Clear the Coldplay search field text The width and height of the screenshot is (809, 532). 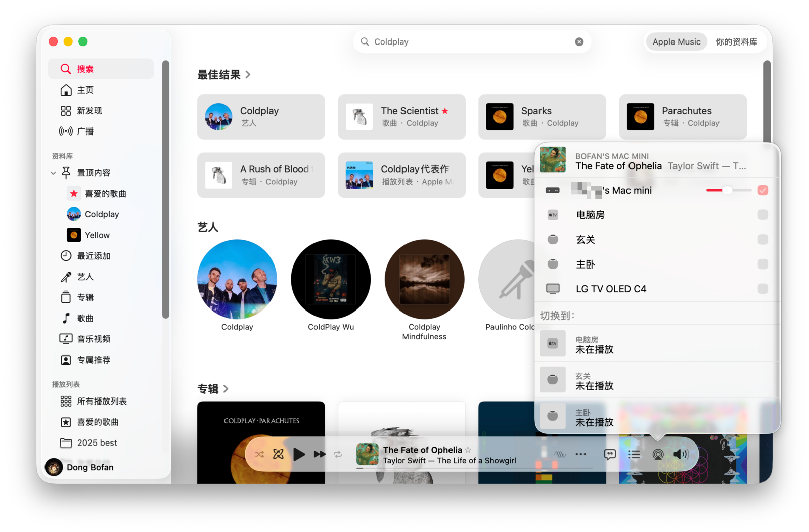click(x=579, y=42)
